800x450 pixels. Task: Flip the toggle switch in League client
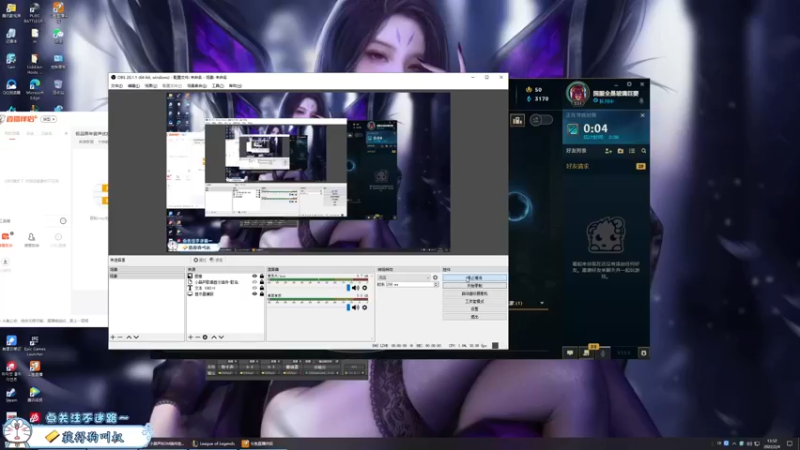pyautogui.click(x=541, y=120)
